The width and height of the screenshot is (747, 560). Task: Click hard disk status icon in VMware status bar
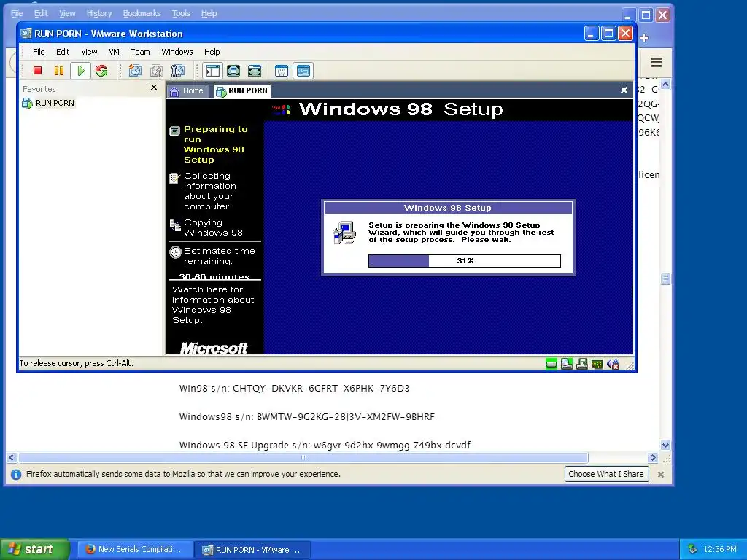pos(551,365)
